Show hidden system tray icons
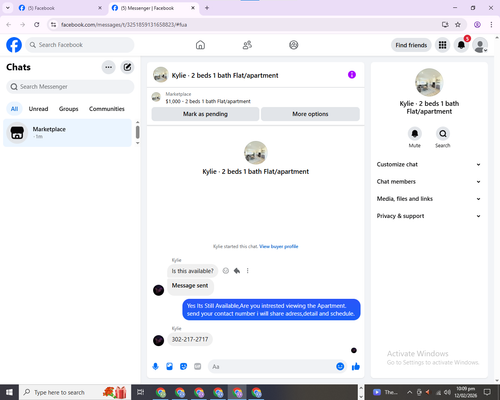The image size is (500, 400). [410, 392]
